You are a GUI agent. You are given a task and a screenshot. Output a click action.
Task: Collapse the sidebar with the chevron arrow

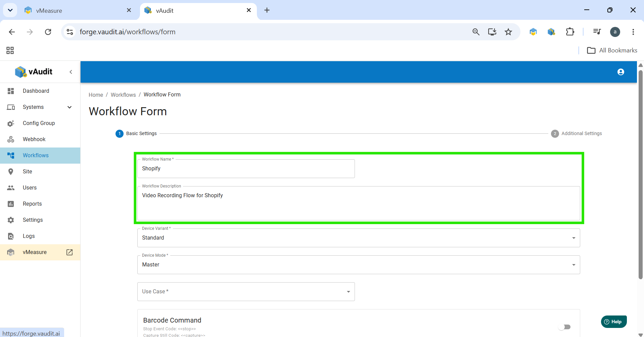(71, 72)
